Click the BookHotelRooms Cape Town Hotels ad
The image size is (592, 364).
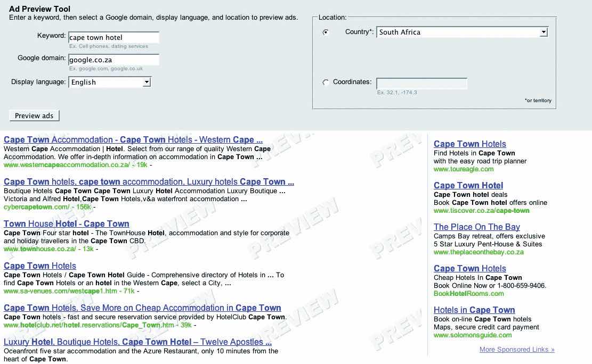coord(469,269)
